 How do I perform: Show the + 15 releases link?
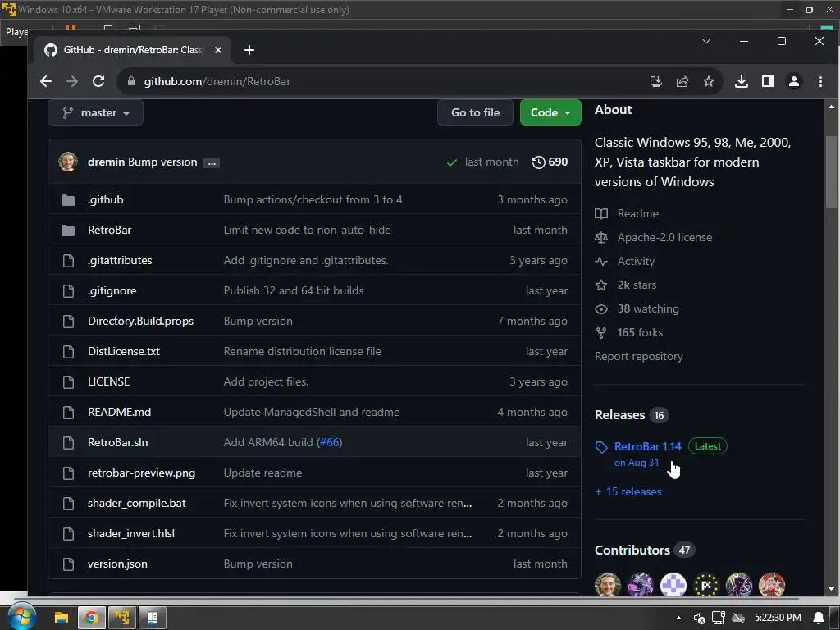click(x=628, y=492)
